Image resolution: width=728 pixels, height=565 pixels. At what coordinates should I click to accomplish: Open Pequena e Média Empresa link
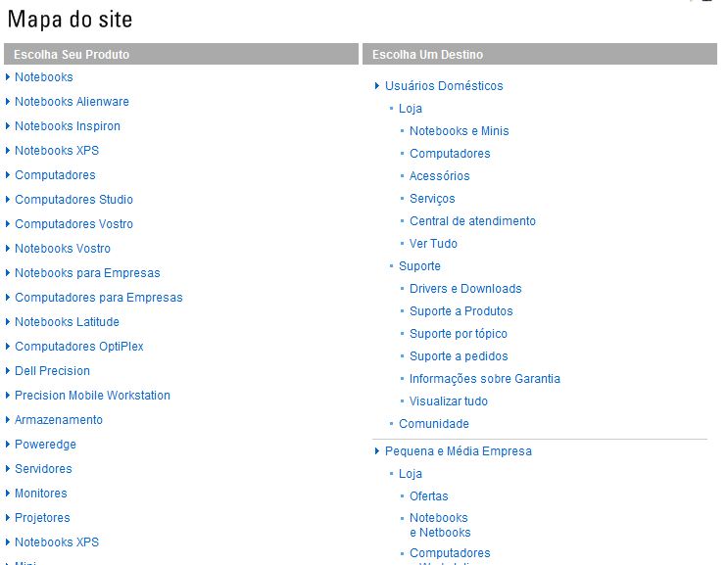(x=459, y=451)
